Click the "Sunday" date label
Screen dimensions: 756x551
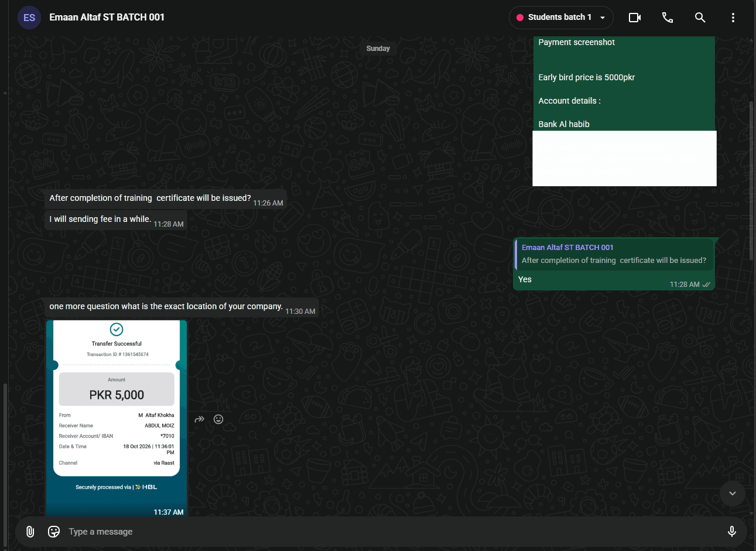coord(378,49)
